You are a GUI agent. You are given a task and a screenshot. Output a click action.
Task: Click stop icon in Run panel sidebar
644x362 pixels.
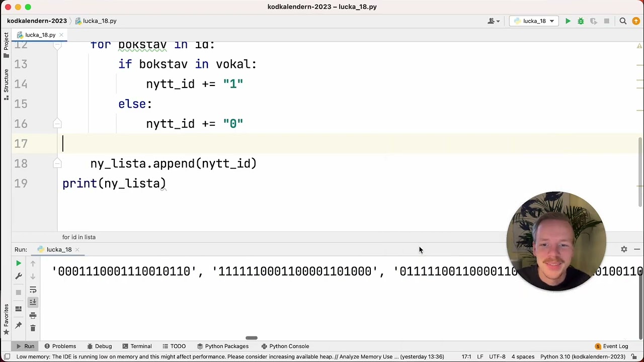coord(19,292)
